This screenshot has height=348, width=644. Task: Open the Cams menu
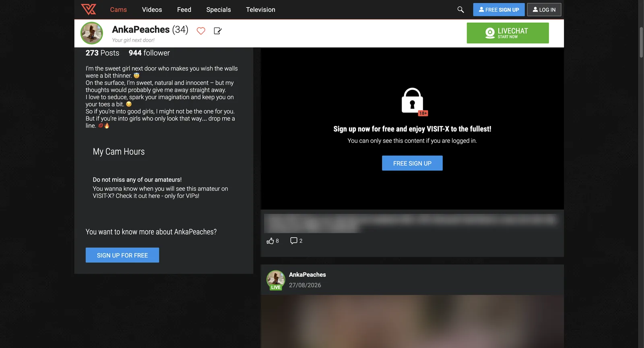[x=118, y=10]
